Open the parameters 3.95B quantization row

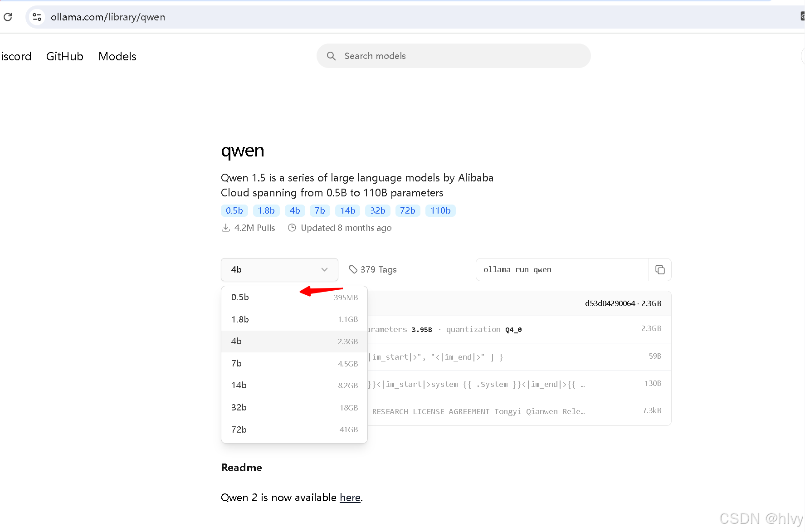[x=519, y=329]
